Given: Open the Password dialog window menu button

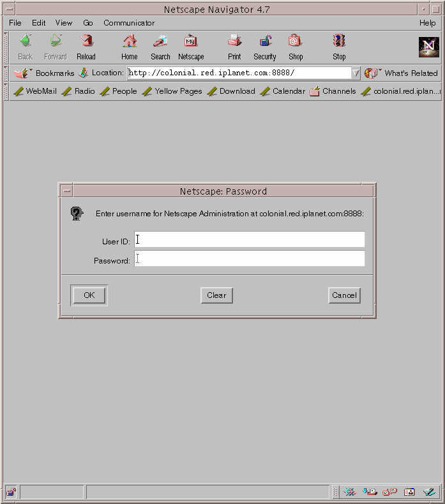Looking at the screenshot, I should (x=66, y=191).
